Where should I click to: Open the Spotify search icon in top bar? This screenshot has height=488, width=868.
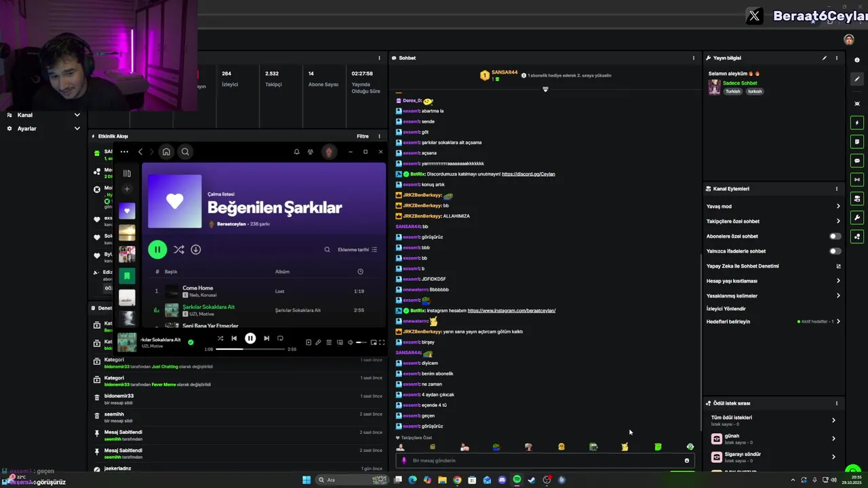[x=185, y=152]
